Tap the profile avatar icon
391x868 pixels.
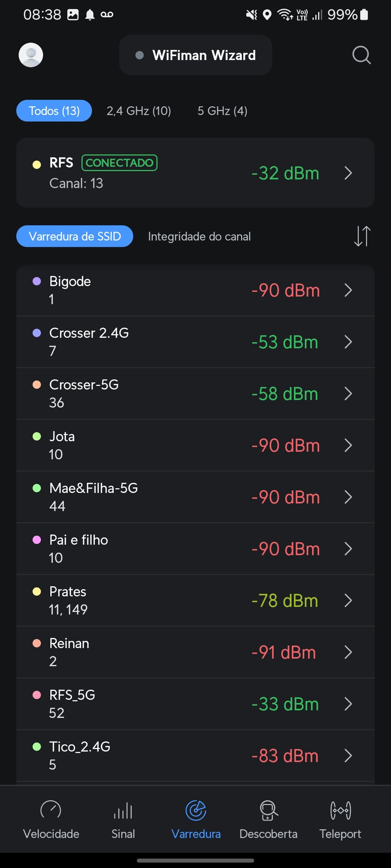point(31,55)
